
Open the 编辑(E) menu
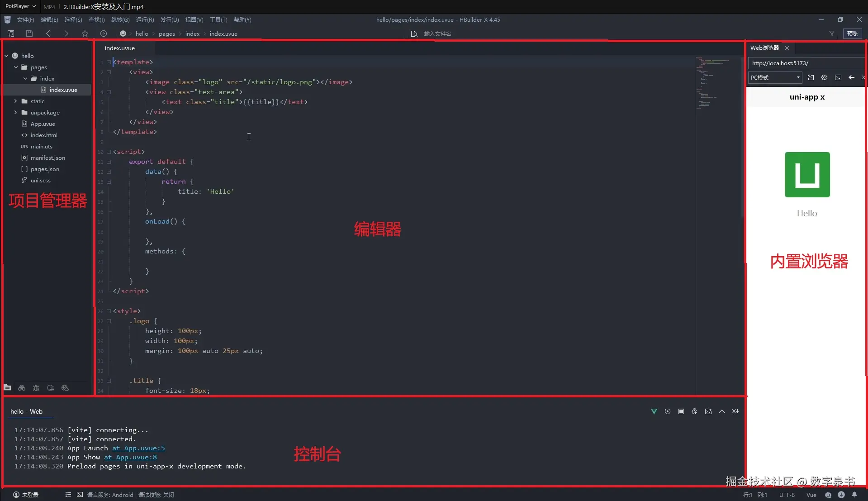[49, 19]
